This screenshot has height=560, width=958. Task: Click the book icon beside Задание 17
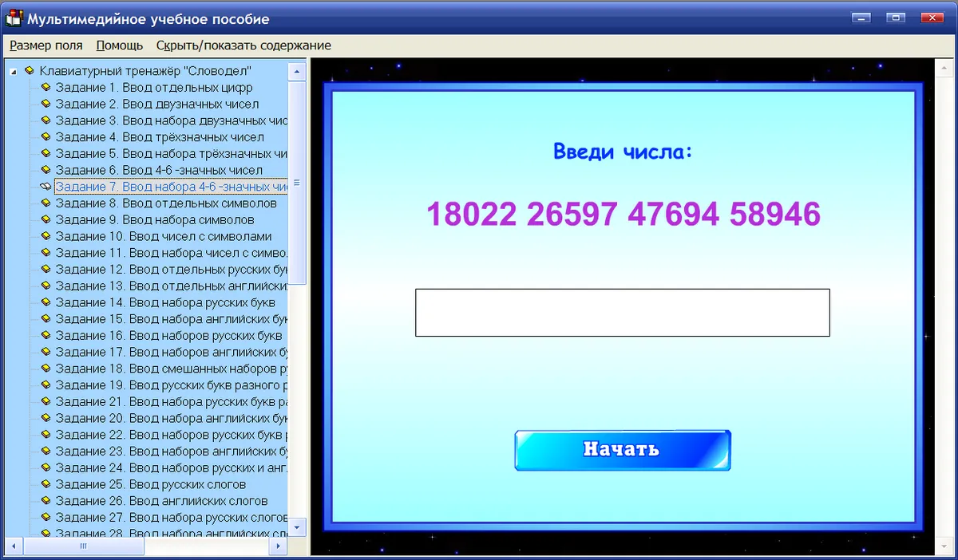(x=46, y=352)
